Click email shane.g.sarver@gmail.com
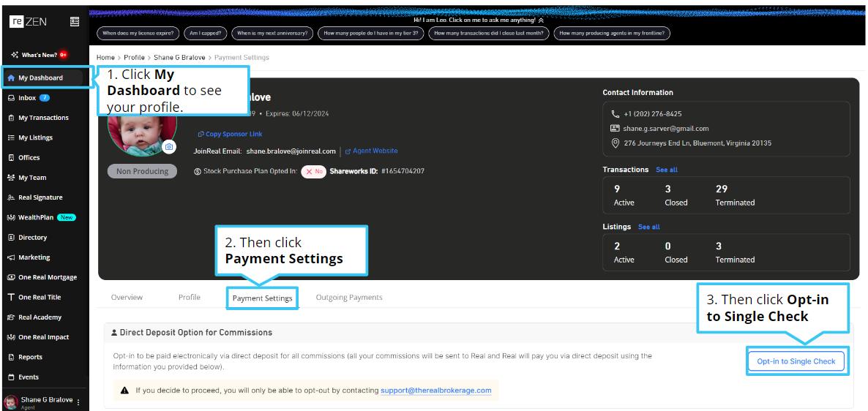 point(666,128)
